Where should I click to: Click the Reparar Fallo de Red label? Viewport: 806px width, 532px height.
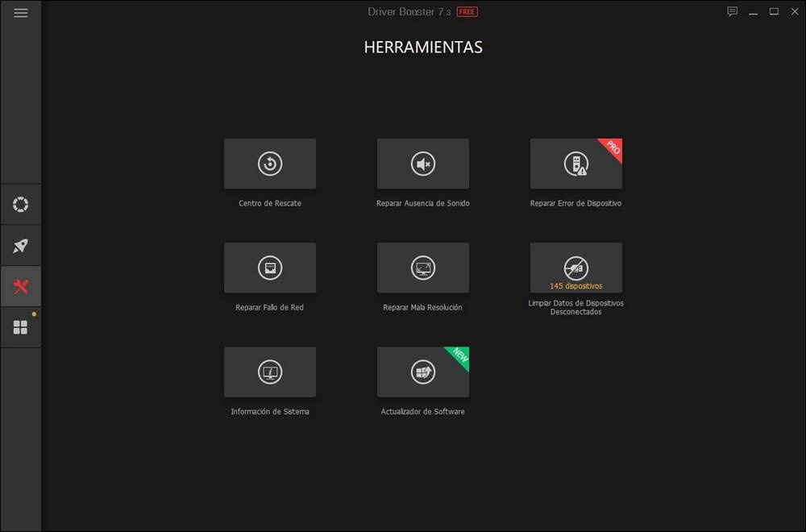pyautogui.click(x=269, y=307)
